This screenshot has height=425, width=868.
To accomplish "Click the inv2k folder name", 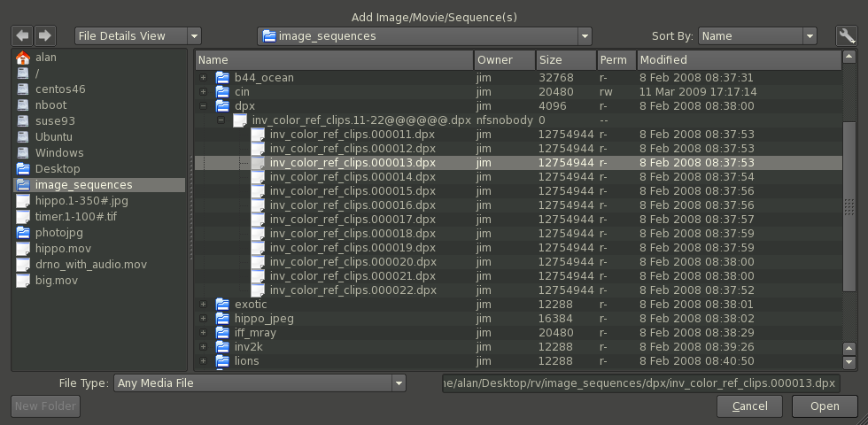I will pyautogui.click(x=249, y=347).
